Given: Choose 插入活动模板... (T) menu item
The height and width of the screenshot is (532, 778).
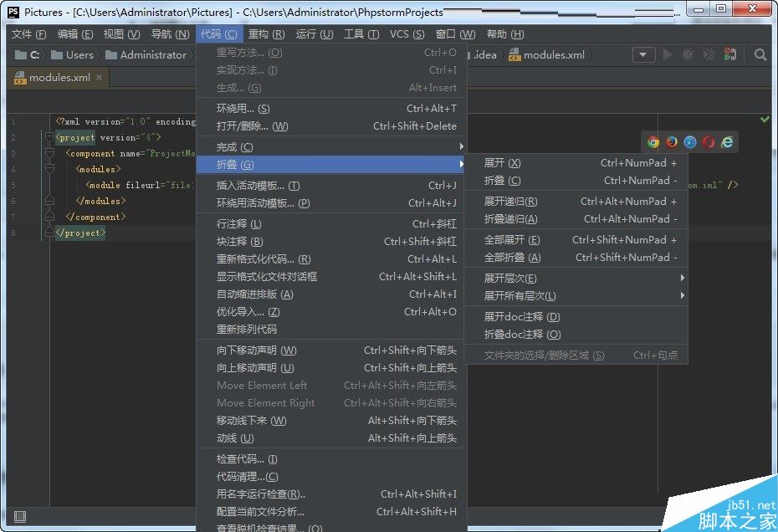Looking at the screenshot, I should coord(332,186).
